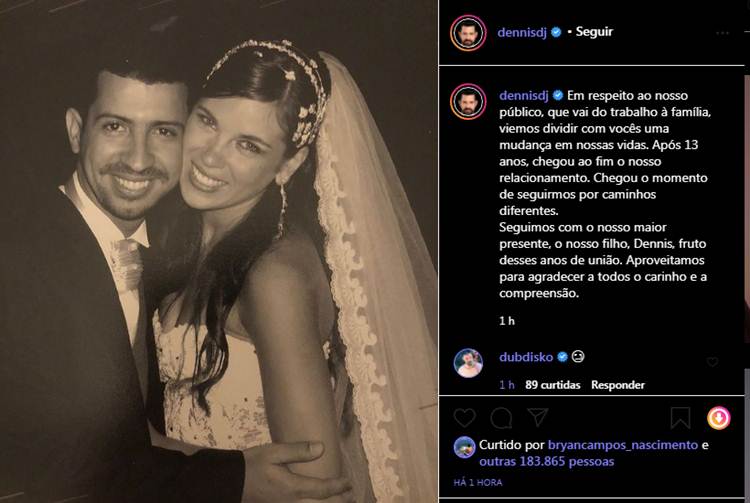Reply to dubdisko with Responder

pyautogui.click(x=618, y=385)
